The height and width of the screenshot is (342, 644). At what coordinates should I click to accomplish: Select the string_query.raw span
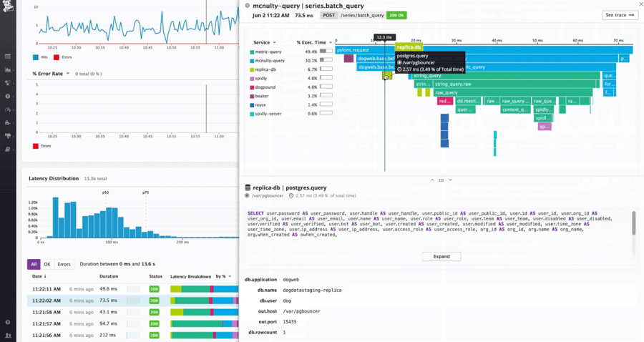click(x=514, y=84)
